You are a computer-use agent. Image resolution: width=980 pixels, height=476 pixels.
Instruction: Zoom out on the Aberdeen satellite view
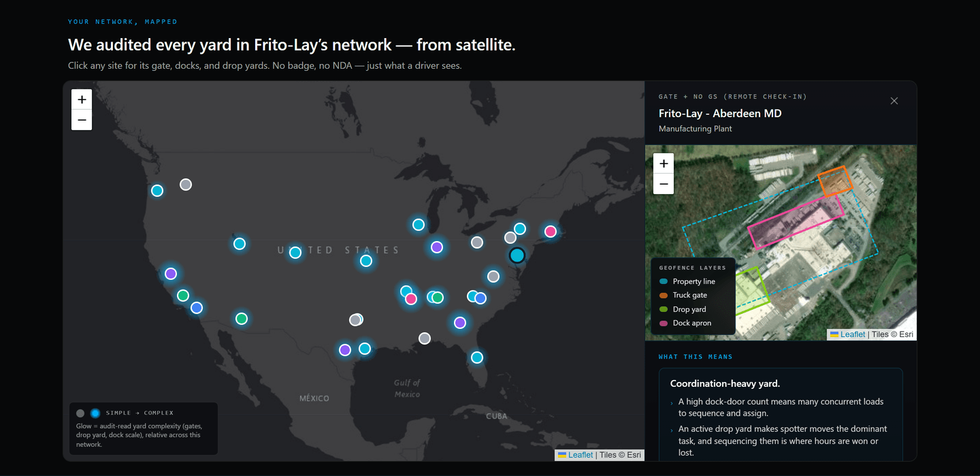click(x=664, y=184)
